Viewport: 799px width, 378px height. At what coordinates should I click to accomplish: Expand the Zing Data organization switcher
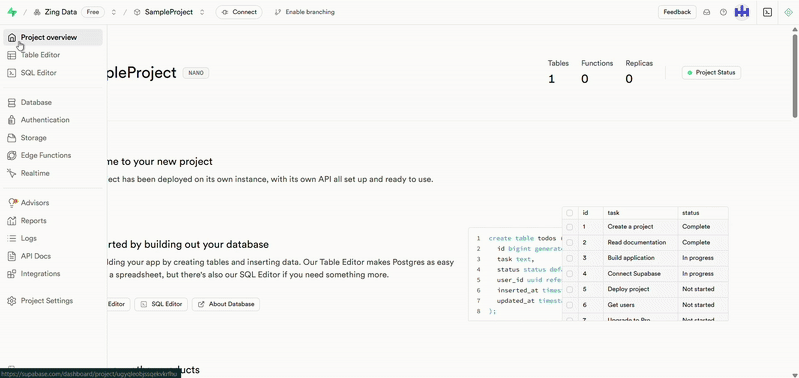pos(114,12)
